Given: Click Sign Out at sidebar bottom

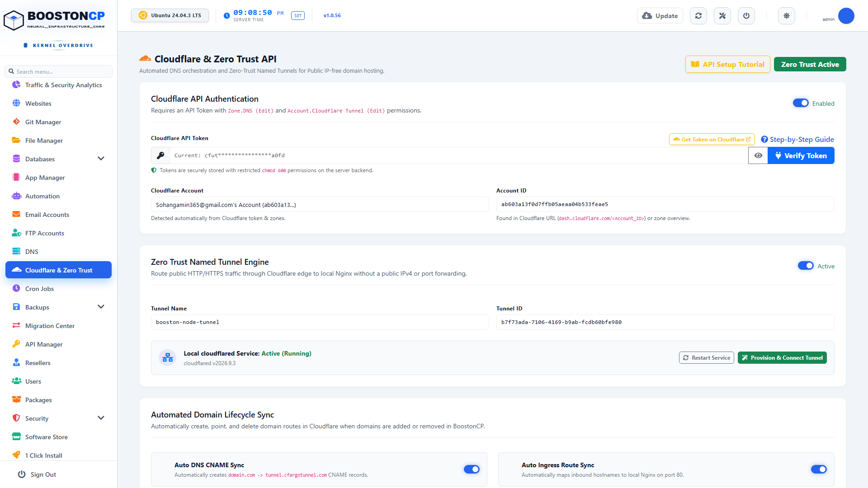Looking at the screenshot, I should click(x=37, y=474).
